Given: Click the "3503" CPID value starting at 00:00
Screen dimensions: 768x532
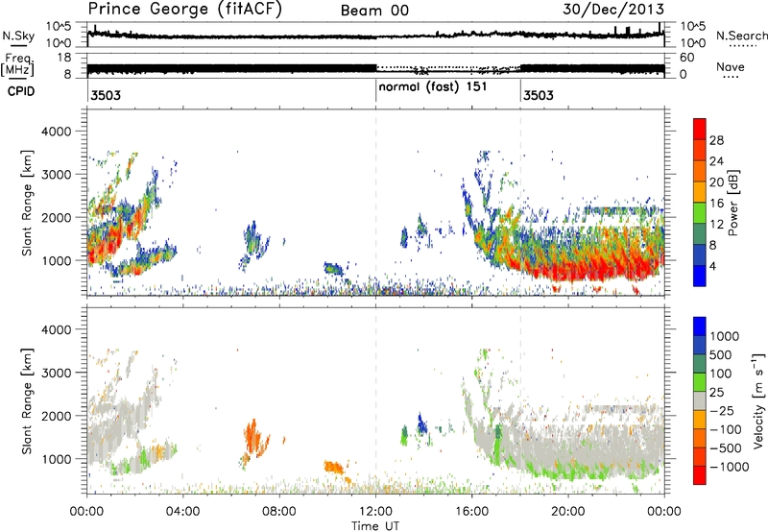Looking at the screenshot, I should tap(106, 95).
